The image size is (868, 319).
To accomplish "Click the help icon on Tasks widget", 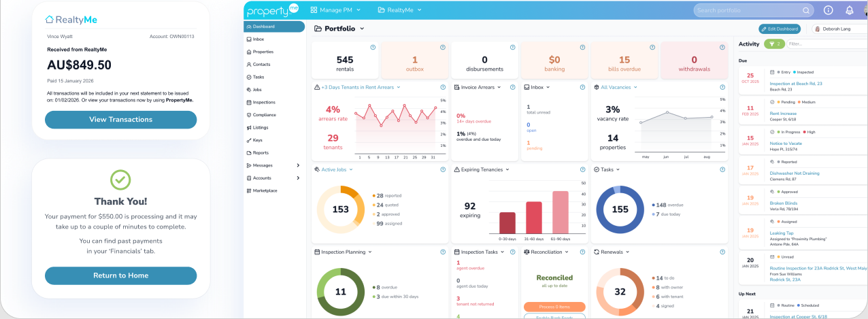I will pos(722,169).
